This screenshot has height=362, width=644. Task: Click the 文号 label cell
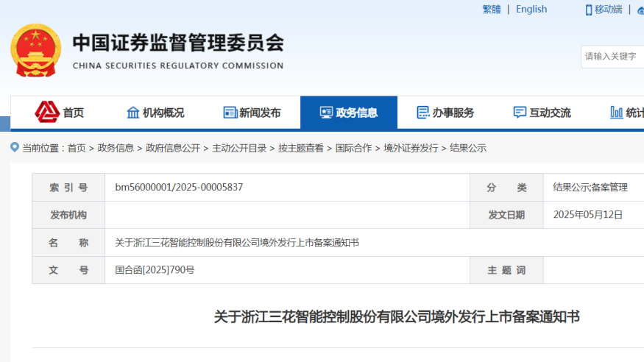pos(68,270)
